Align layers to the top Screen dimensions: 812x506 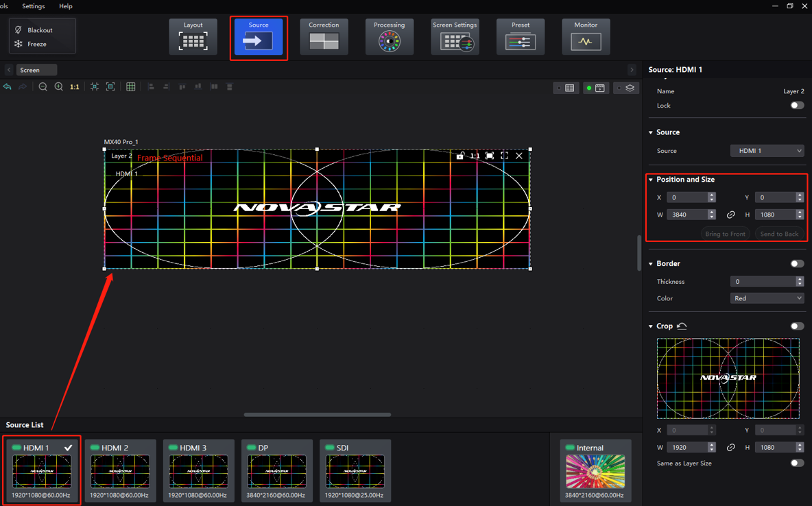pos(182,86)
